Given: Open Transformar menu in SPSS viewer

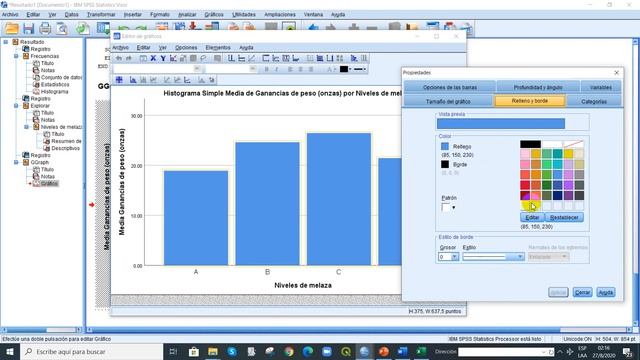Looking at the screenshot, I should click(x=101, y=15).
